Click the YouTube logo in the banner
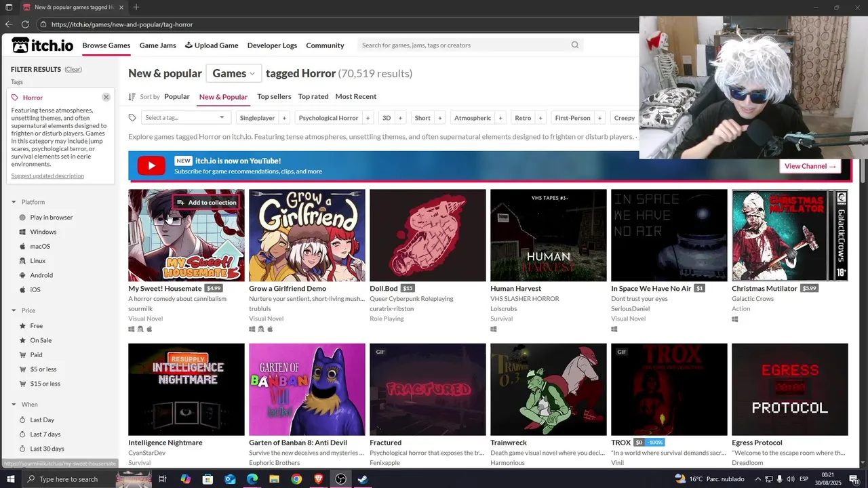Image resolution: width=868 pixels, height=488 pixels. coord(151,166)
